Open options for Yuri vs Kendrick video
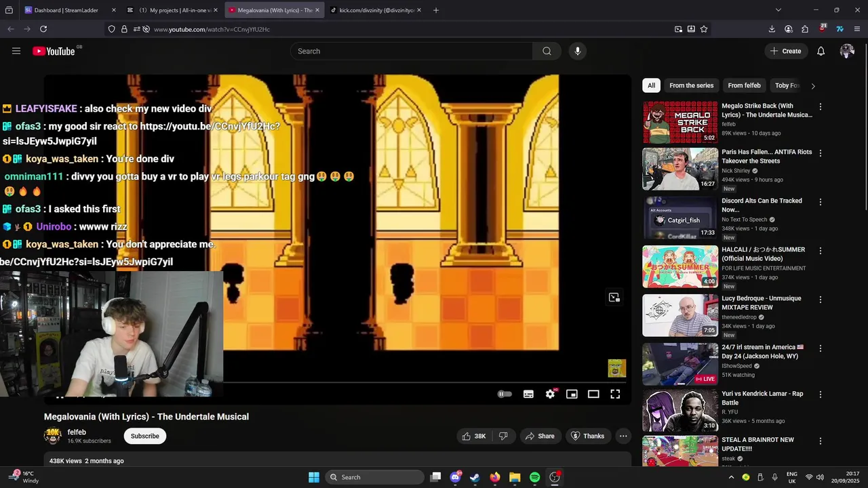Image resolution: width=868 pixels, height=488 pixels. pyautogui.click(x=820, y=394)
